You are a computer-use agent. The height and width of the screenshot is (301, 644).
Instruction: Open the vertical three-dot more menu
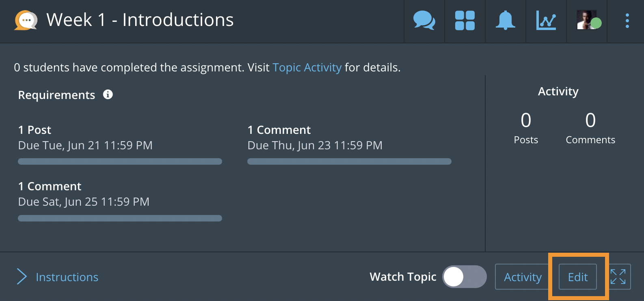point(627,21)
